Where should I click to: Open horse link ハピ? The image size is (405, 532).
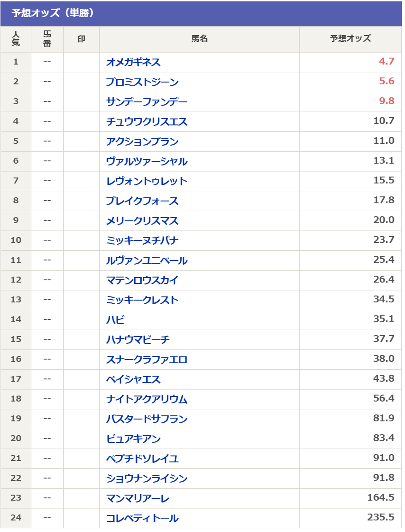(x=115, y=320)
